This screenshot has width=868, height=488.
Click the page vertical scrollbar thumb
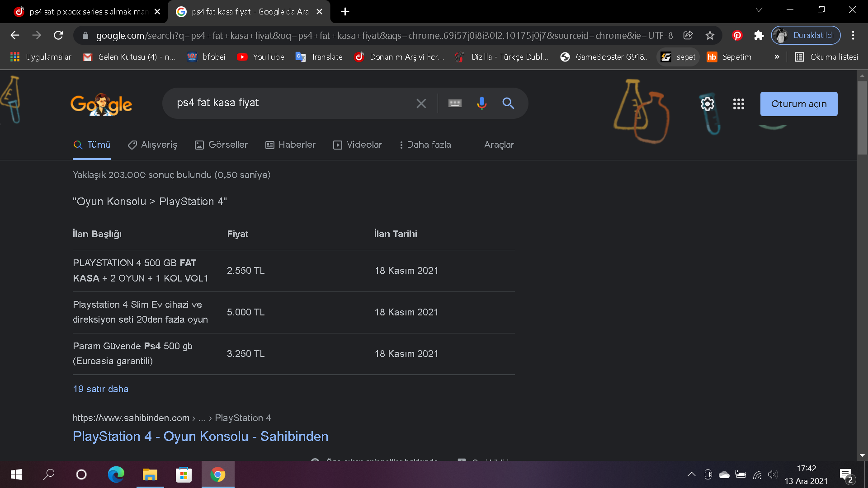point(862,117)
